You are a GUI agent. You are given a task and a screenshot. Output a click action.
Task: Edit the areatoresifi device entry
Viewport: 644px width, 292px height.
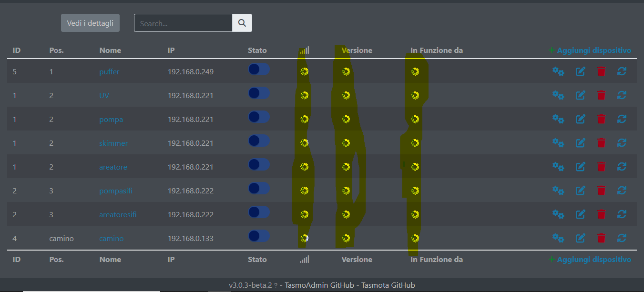click(581, 214)
